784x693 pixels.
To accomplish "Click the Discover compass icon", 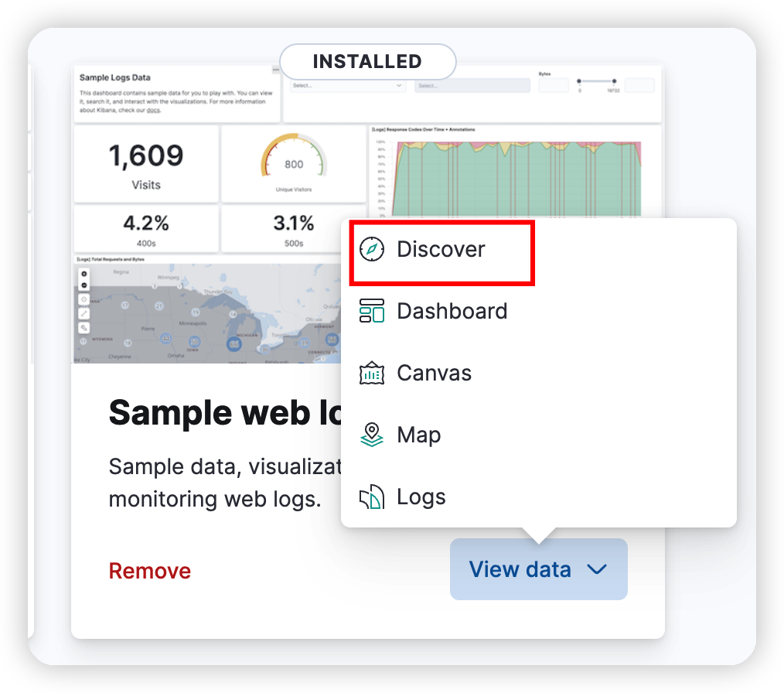I will click(372, 250).
